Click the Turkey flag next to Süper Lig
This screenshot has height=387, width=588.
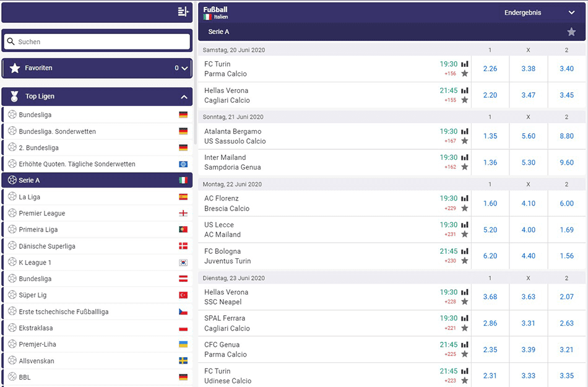click(x=183, y=295)
